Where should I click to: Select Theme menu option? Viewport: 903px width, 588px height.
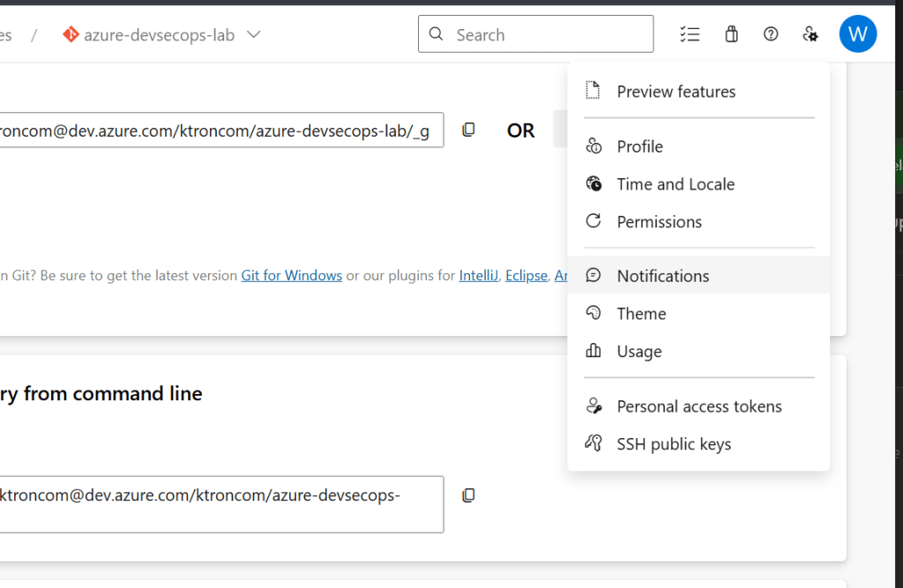coord(641,314)
